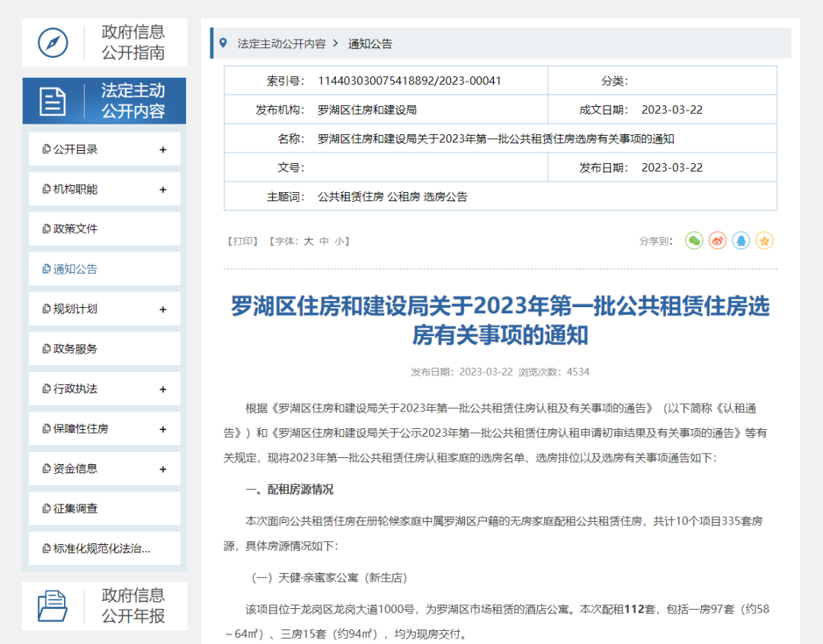Open 公开目录 sidebar label
Image resolution: width=823 pixels, height=644 pixels.
[75, 149]
